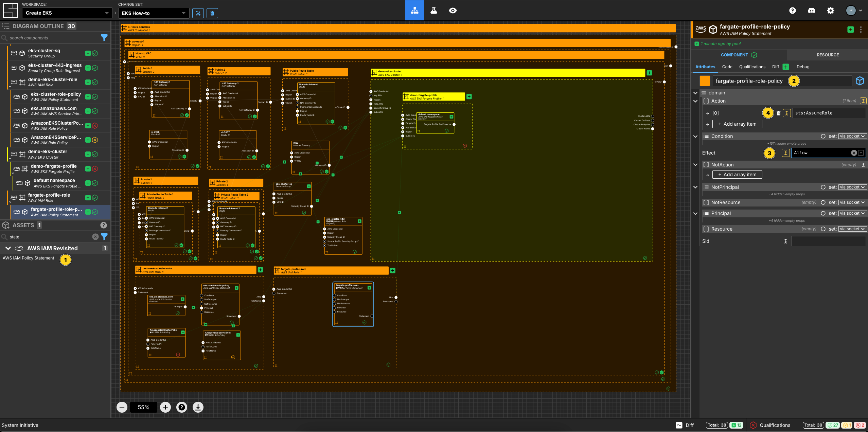Select the NotResource set radio circle
The height and width of the screenshot is (432, 868).
(823, 202)
